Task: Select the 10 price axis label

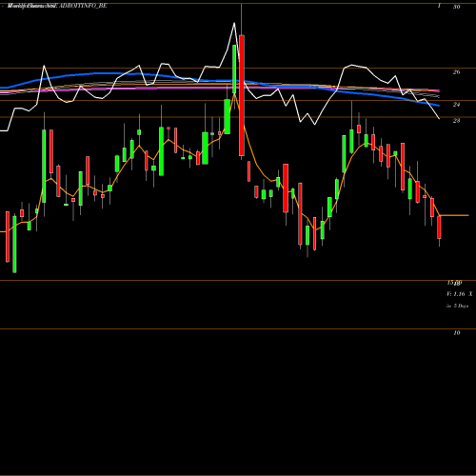Action: [457, 332]
